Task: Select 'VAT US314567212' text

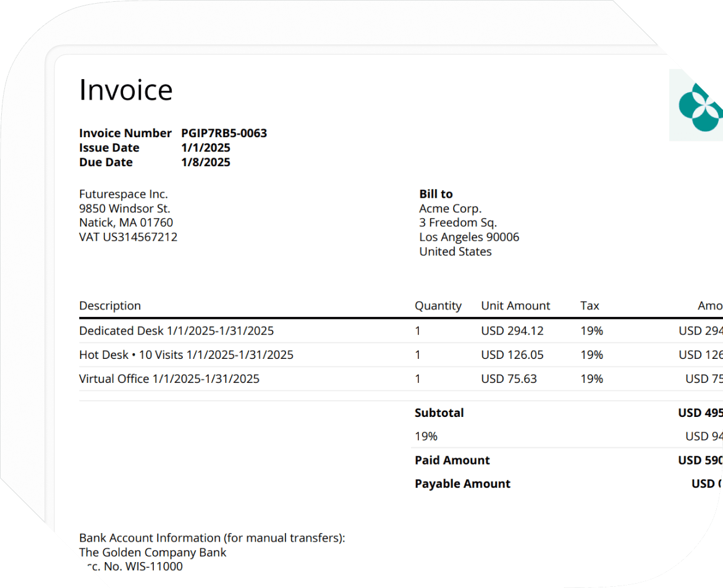Action: pos(128,237)
